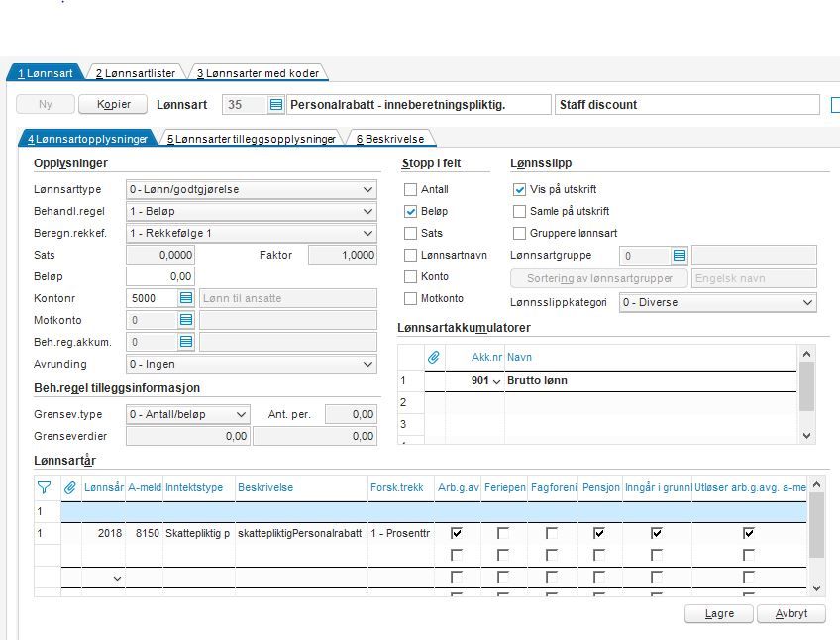Open the Lønnsart lookup list icon

coord(276,105)
